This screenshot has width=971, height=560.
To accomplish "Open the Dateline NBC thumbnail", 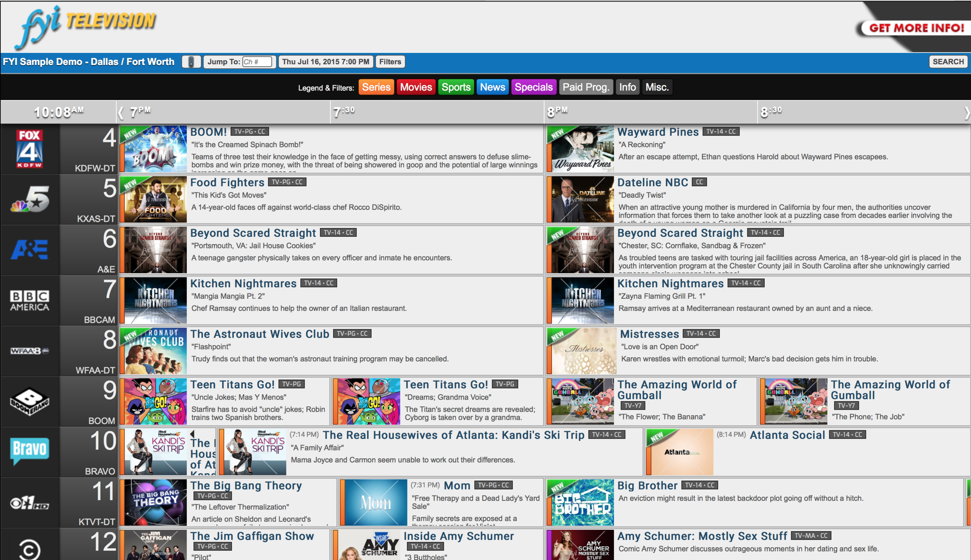I will [583, 199].
